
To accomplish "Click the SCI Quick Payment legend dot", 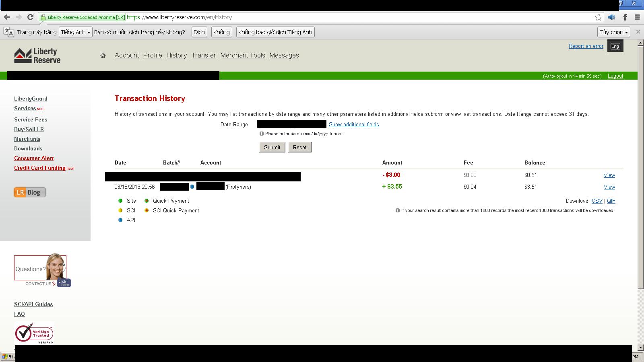I will pyautogui.click(x=147, y=210).
